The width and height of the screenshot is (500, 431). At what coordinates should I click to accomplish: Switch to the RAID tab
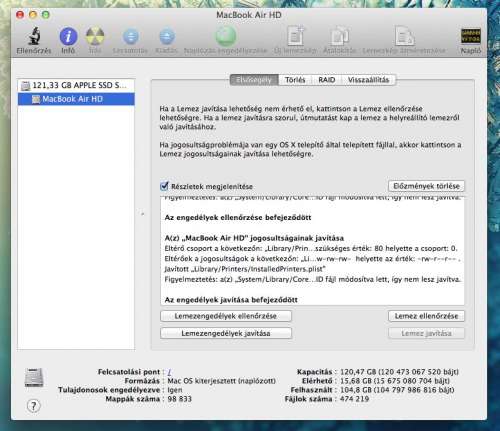(327, 80)
